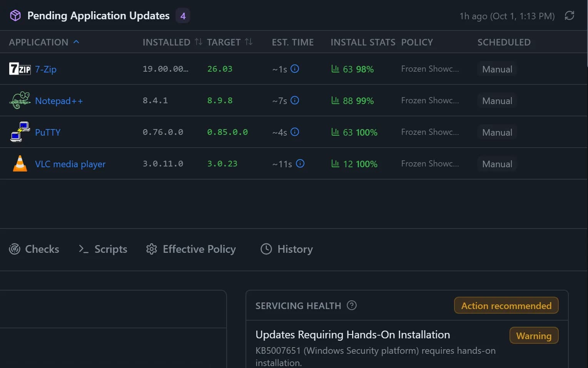Viewport: 588px width, 368px height.
Task: Show estimated time info for VLC media player
Action: (300, 163)
